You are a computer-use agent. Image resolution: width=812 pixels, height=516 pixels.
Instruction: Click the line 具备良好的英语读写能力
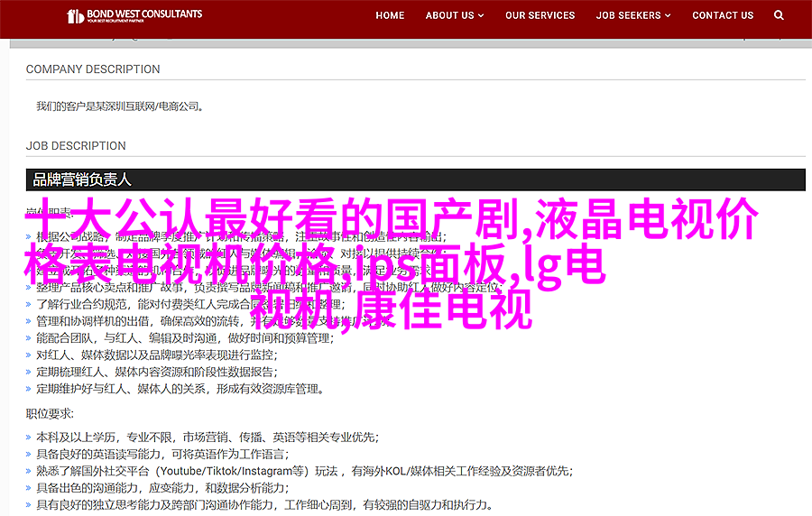pos(162,455)
